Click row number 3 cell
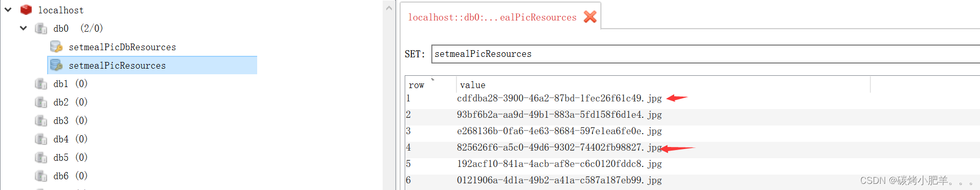The image size is (980, 190). tap(408, 131)
